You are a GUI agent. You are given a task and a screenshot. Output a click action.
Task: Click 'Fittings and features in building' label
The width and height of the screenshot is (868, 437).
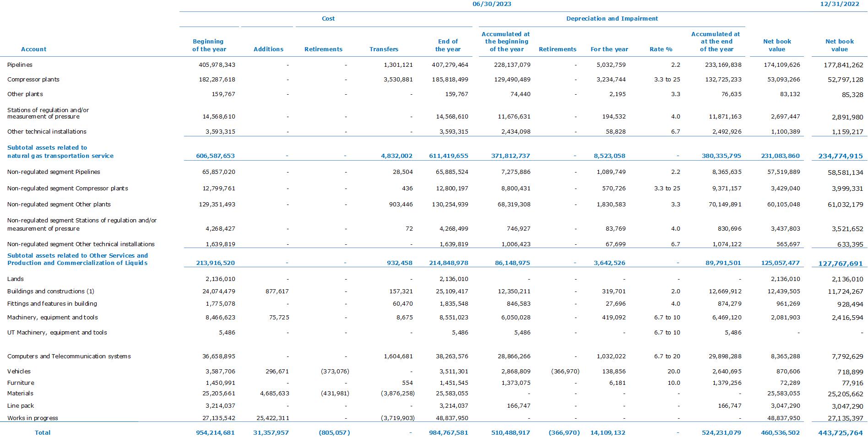tap(52, 304)
